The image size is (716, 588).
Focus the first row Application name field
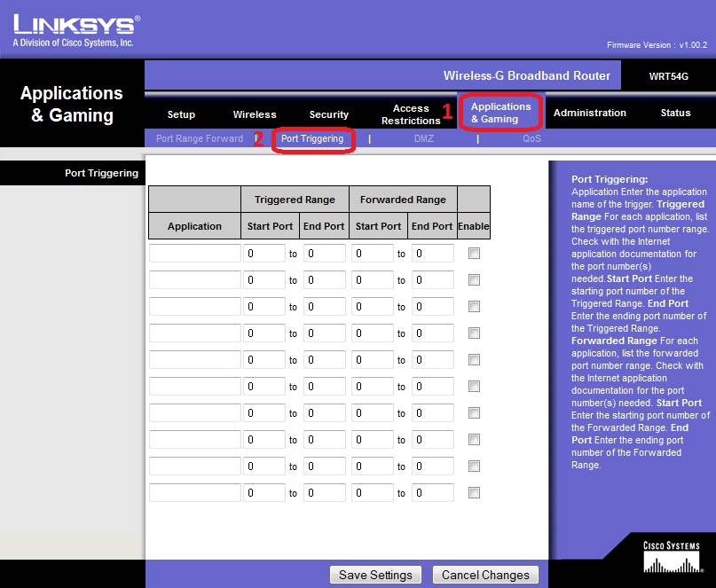tap(194, 254)
